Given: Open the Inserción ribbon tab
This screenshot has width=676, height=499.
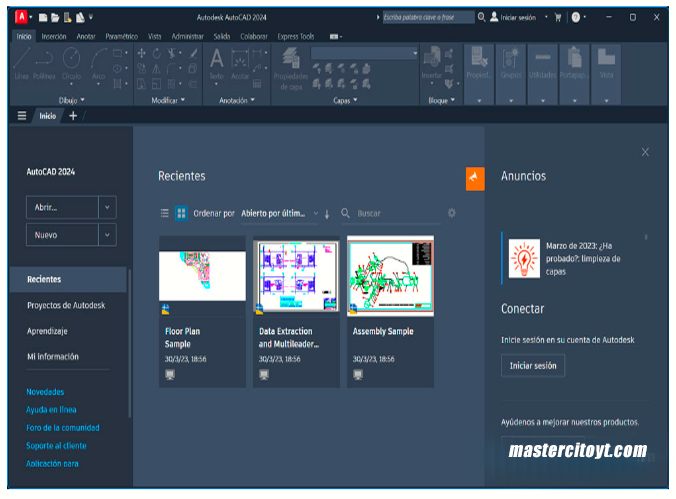Looking at the screenshot, I should tap(54, 37).
